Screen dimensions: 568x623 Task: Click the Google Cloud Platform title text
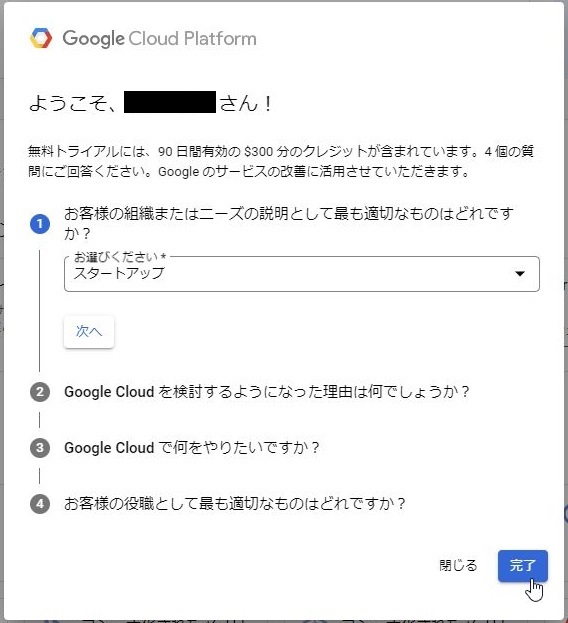159,39
